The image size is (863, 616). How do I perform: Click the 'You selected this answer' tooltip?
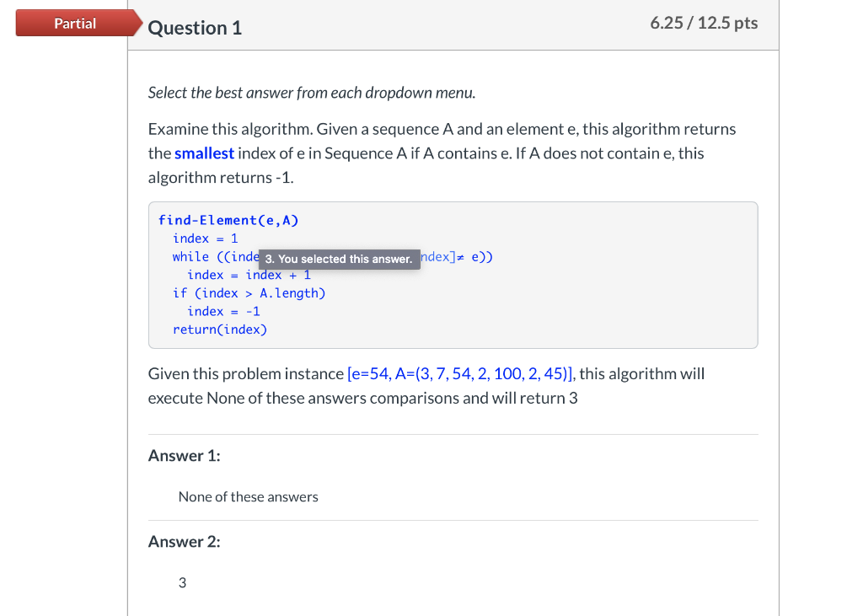[x=339, y=259]
